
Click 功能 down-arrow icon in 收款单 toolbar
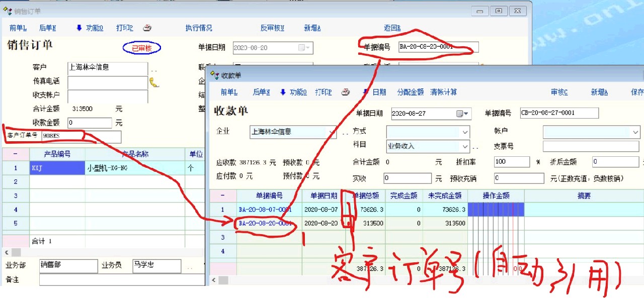(x=283, y=92)
